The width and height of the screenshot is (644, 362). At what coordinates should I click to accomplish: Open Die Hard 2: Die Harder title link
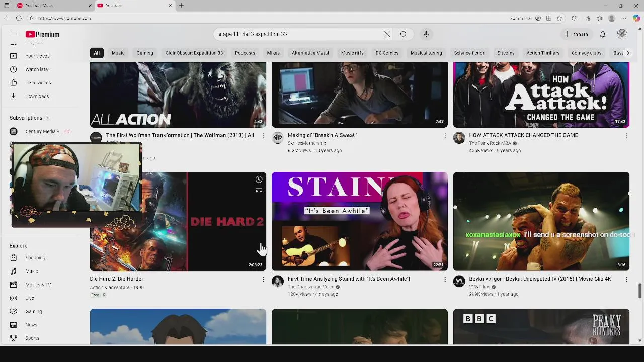(x=117, y=279)
